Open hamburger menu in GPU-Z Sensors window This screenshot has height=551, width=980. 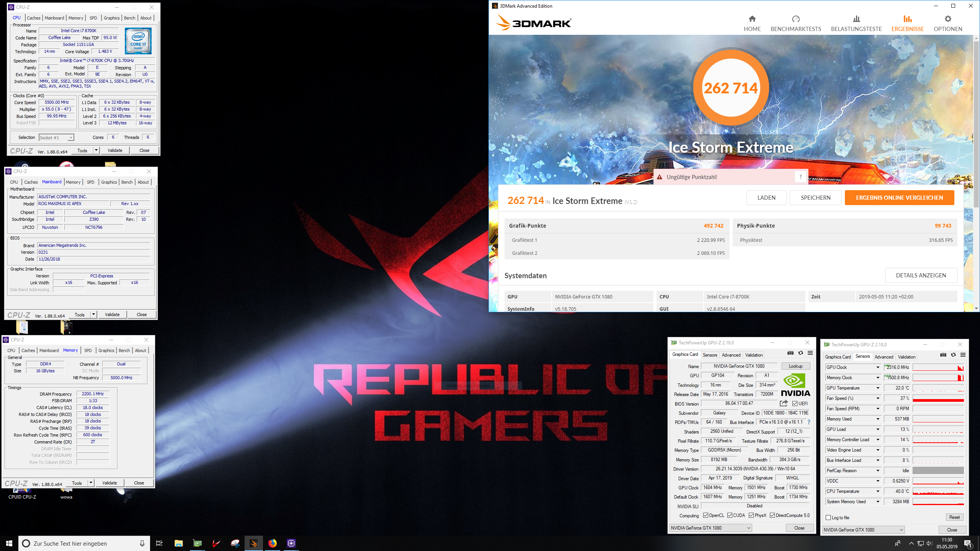point(963,355)
